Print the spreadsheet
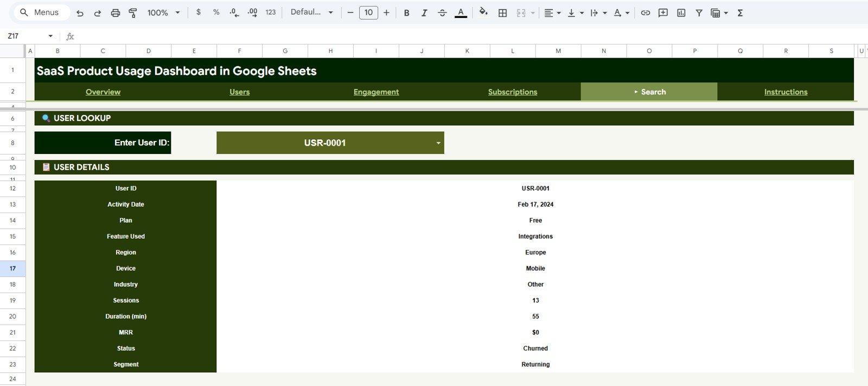Image resolution: width=868 pixels, height=386 pixels. pos(116,13)
